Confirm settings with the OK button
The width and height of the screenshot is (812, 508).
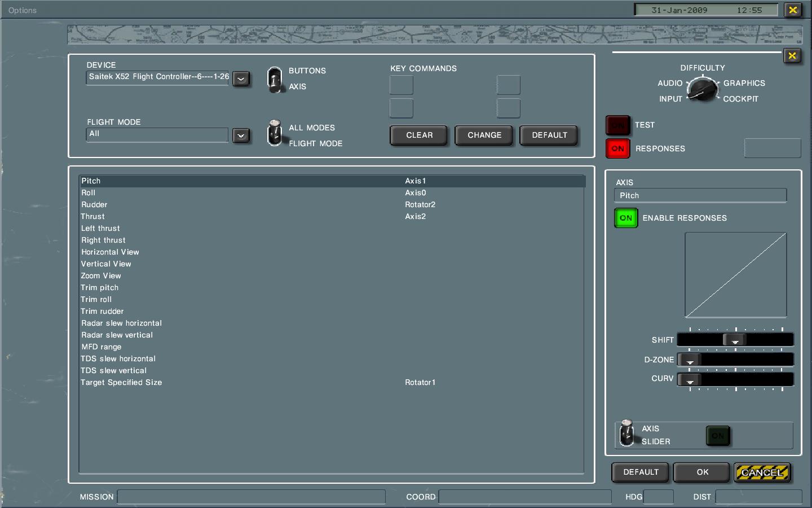tap(702, 472)
